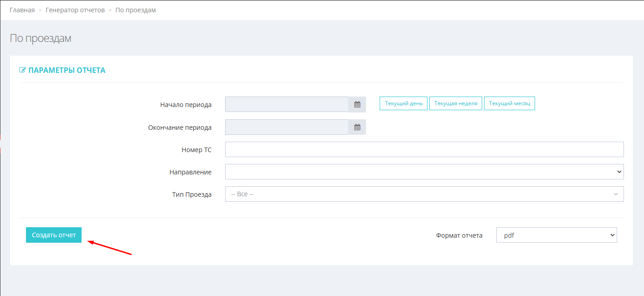Image resolution: width=644 pixels, height=296 pixels.
Task: Click the ПАРАМЕТРЫ ОТЧЕТА section heading
Action: click(x=67, y=70)
